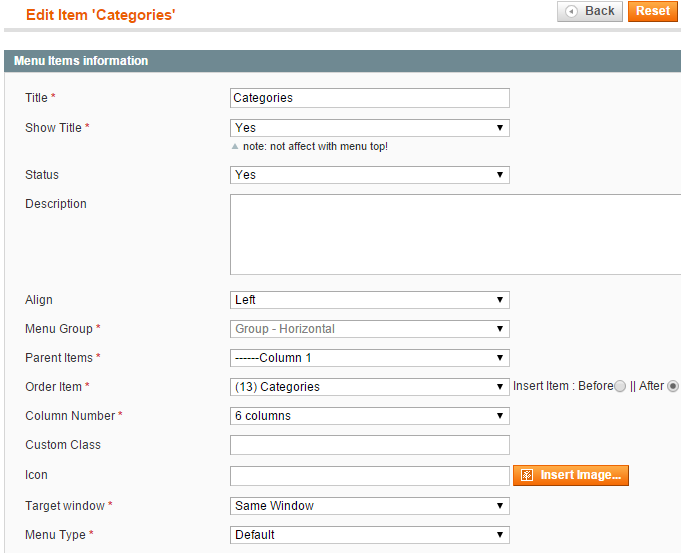
Task: Focus the Title text field
Action: (x=370, y=98)
